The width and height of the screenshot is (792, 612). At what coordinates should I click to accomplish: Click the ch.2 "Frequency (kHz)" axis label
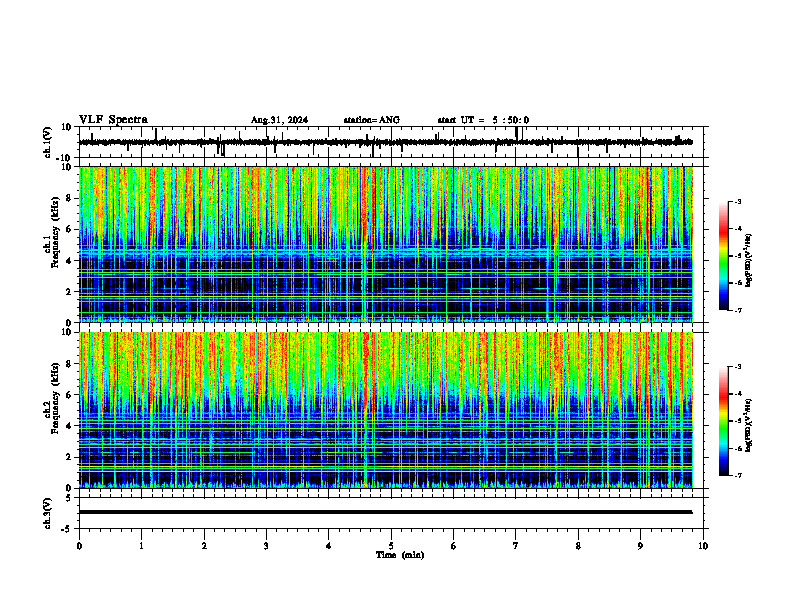click(55, 397)
